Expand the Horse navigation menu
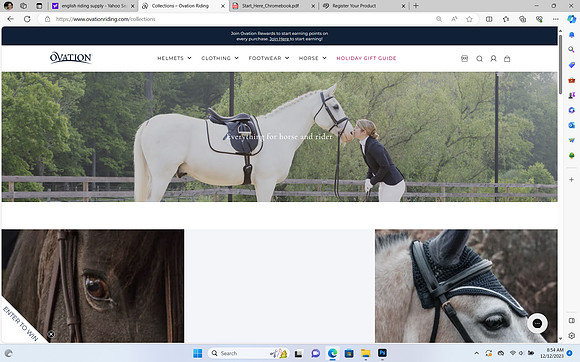 pos(313,58)
